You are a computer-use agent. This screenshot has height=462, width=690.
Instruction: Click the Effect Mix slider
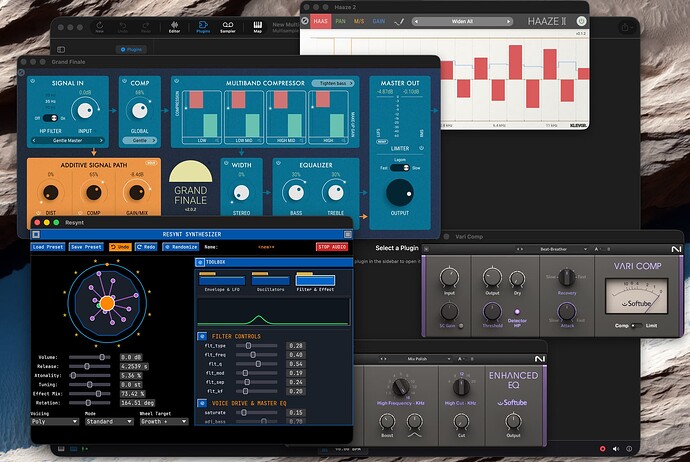coord(90,394)
